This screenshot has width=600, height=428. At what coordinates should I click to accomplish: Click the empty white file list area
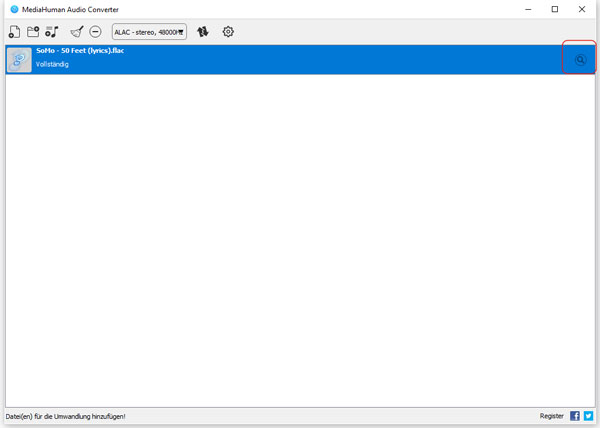300,240
